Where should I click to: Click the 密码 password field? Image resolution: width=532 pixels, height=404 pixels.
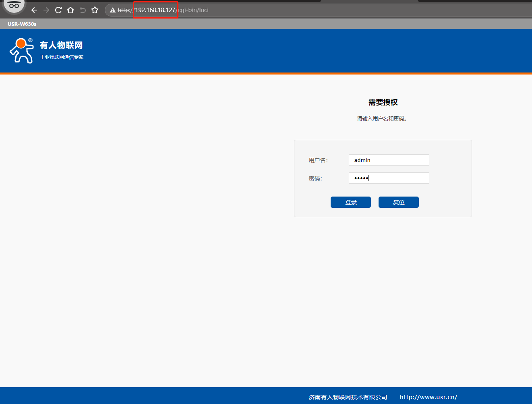coord(389,178)
